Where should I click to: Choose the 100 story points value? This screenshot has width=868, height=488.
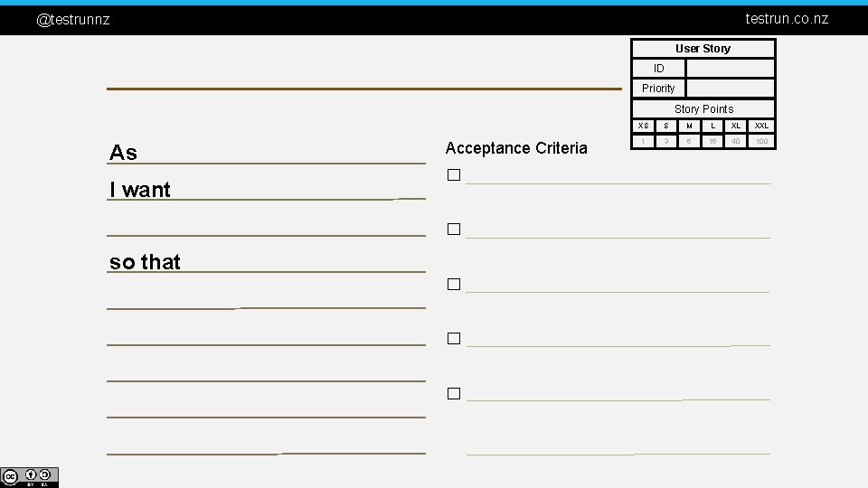tap(761, 141)
